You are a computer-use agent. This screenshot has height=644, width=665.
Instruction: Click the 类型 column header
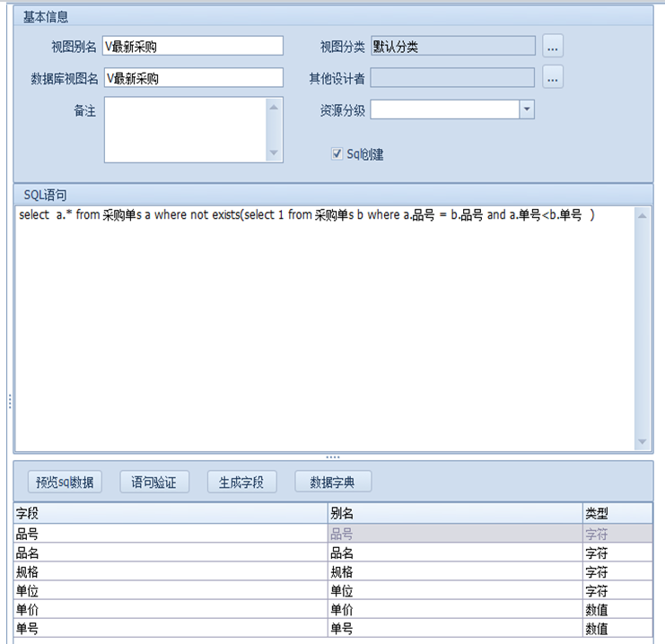(x=616, y=514)
